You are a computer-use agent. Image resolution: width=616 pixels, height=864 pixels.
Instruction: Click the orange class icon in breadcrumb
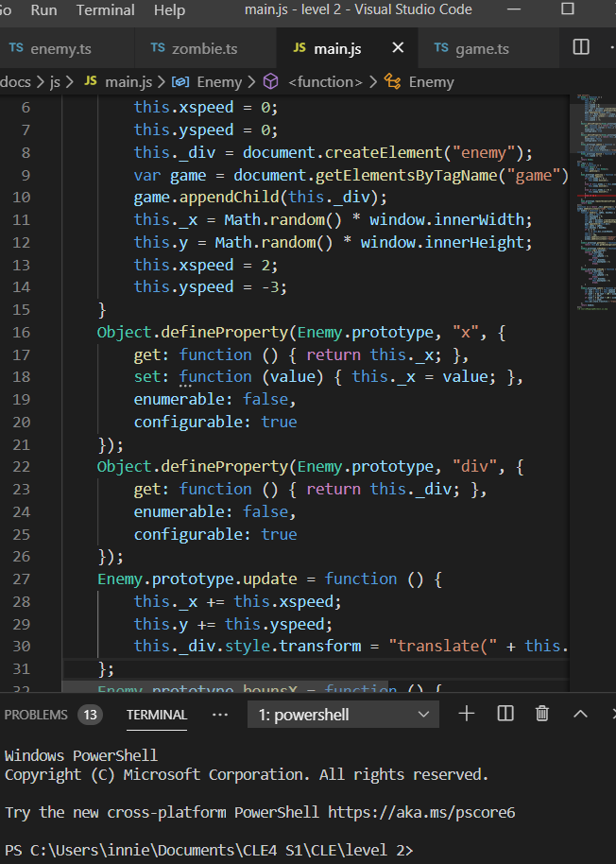[392, 81]
